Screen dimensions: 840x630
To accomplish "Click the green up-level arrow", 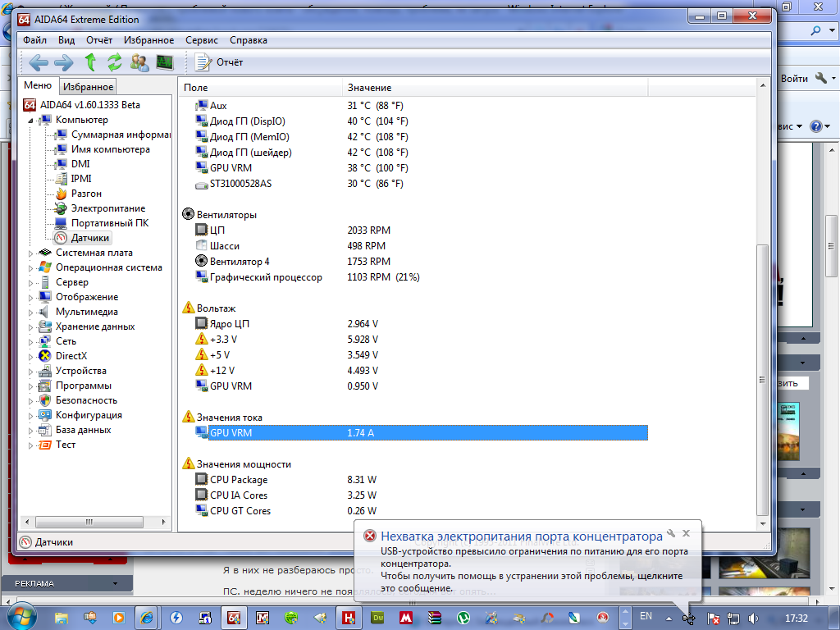I will (90, 62).
